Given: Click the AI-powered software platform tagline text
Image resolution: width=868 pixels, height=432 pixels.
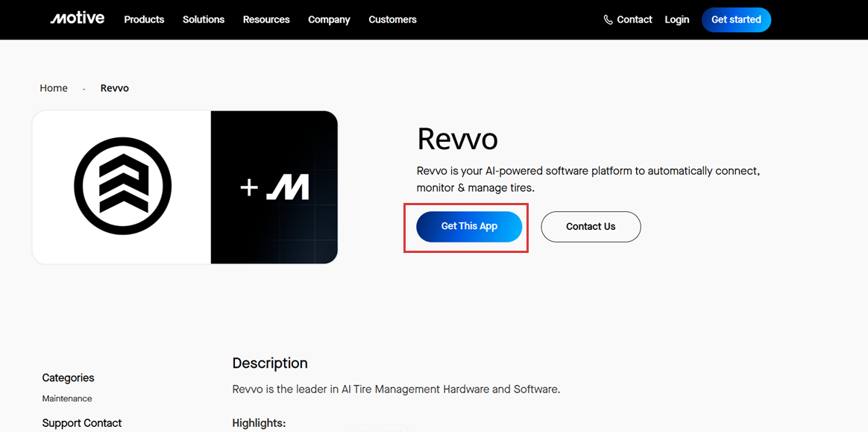Looking at the screenshot, I should pos(588,180).
